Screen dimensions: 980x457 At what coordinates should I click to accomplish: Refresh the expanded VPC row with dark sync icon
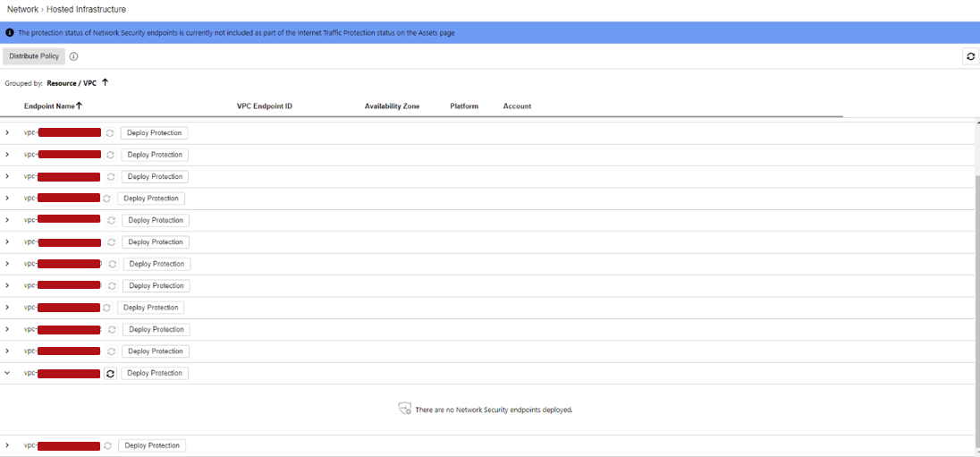pyautogui.click(x=110, y=373)
